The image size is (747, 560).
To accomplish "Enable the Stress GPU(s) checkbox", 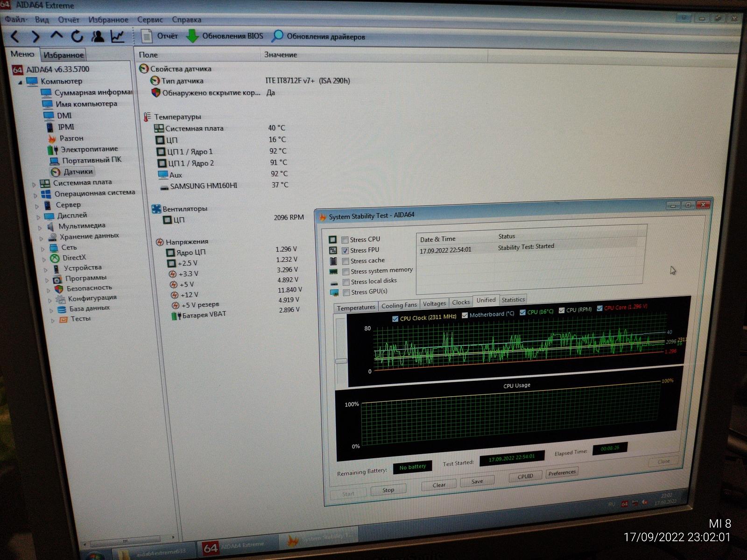I will point(346,293).
